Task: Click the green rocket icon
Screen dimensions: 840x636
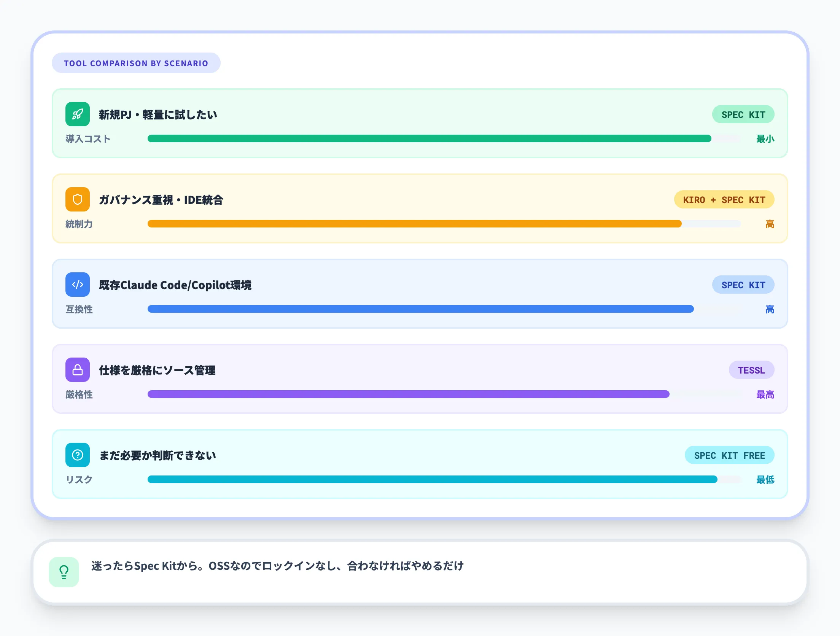Action: click(x=78, y=114)
